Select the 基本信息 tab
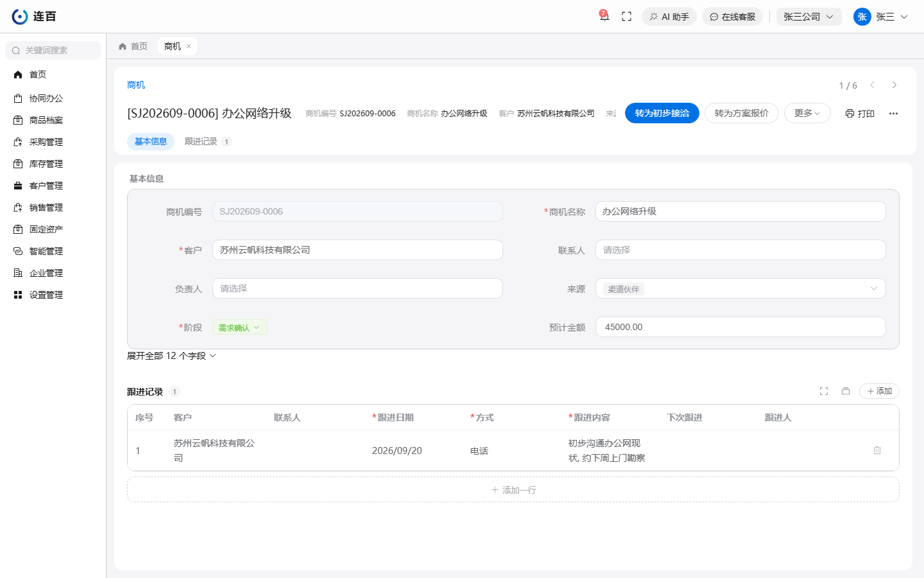 151,141
